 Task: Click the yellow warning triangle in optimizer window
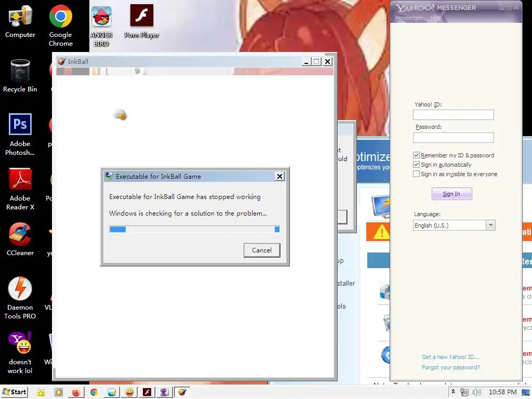pos(381,232)
